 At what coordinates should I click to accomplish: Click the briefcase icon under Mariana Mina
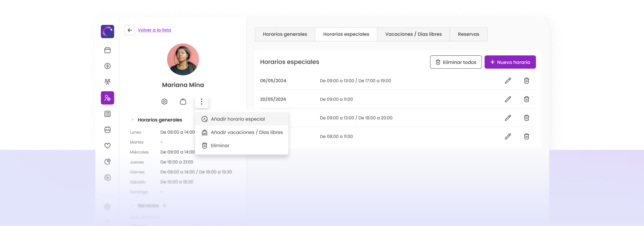pos(183,102)
